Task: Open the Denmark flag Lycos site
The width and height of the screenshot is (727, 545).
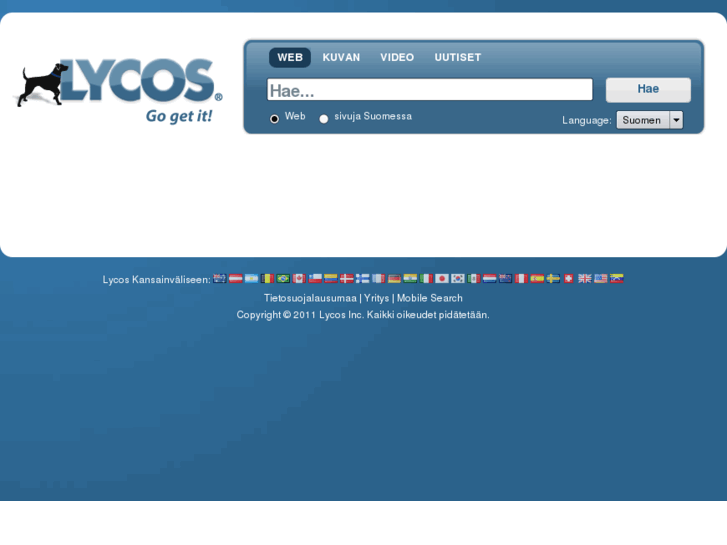Action: (347, 278)
